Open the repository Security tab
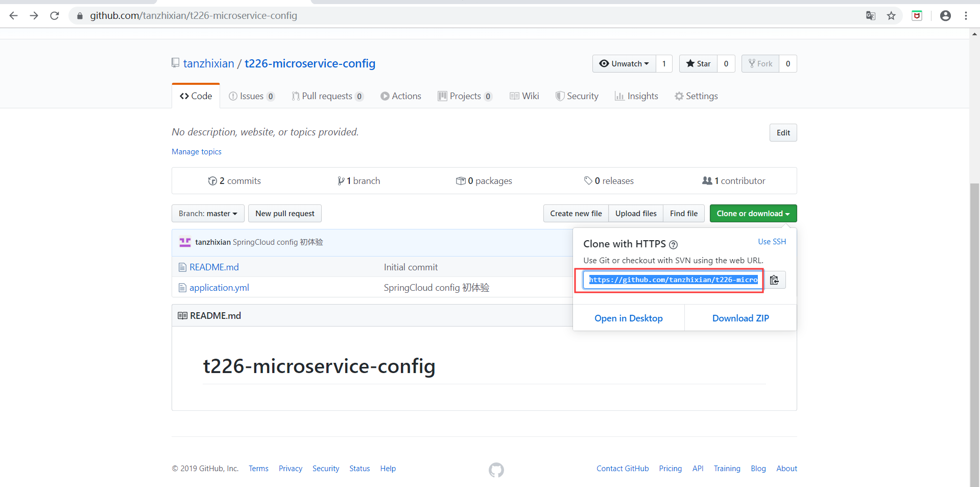This screenshot has width=980, height=487. point(577,96)
